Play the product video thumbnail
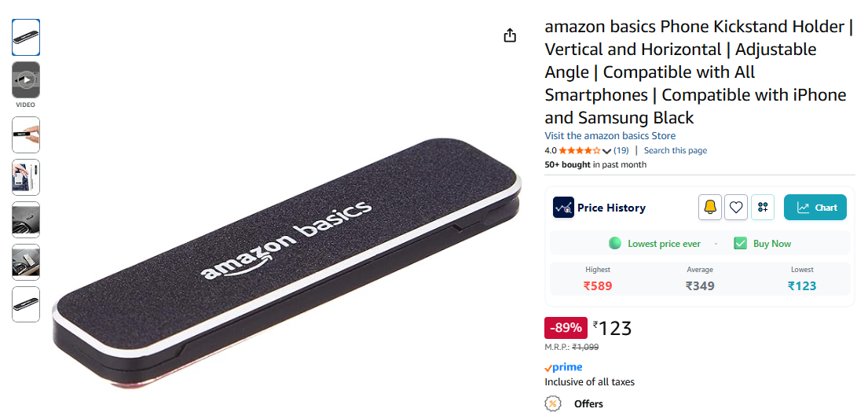This screenshot has height=416, width=868. tap(26, 79)
